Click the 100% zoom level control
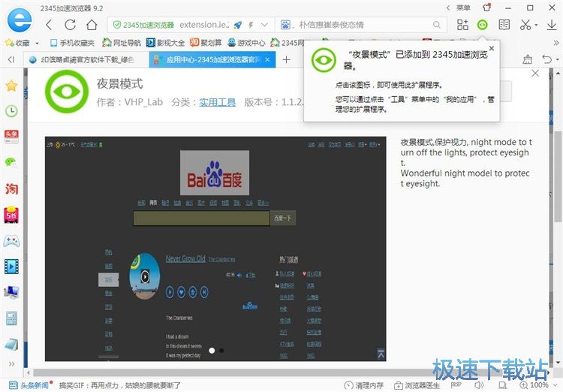This screenshot has width=563, height=392. coord(534,385)
